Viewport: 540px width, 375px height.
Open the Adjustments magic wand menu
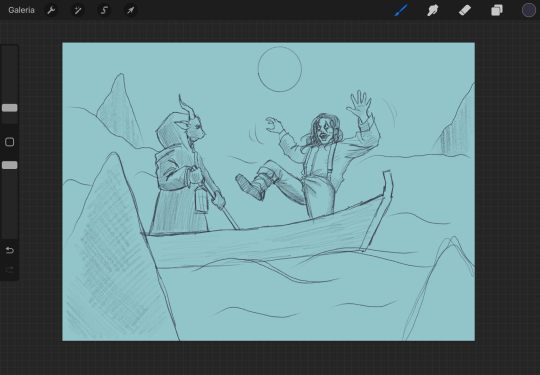[x=77, y=10]
